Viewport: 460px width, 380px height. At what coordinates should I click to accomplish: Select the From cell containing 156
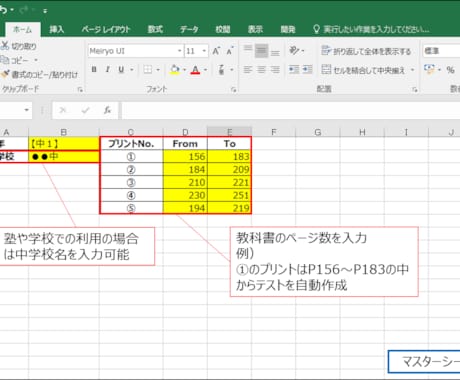(x=185, y=157)
